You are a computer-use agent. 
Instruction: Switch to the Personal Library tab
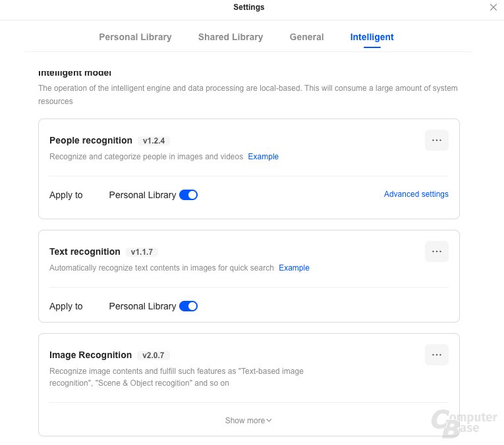(x=135, y=38)
